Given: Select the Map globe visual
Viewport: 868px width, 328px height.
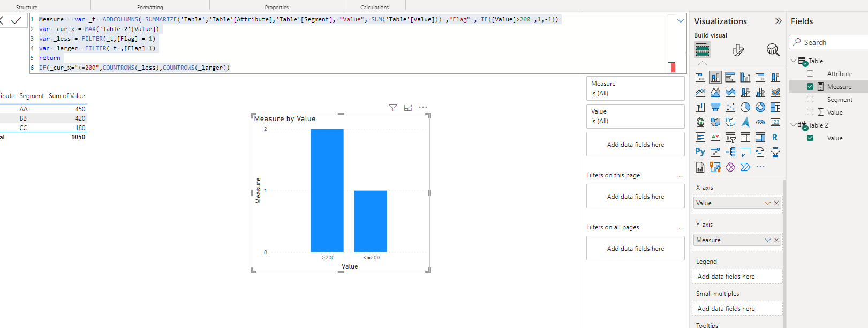Looking at the screenshot, I should [x=700, y=122].
